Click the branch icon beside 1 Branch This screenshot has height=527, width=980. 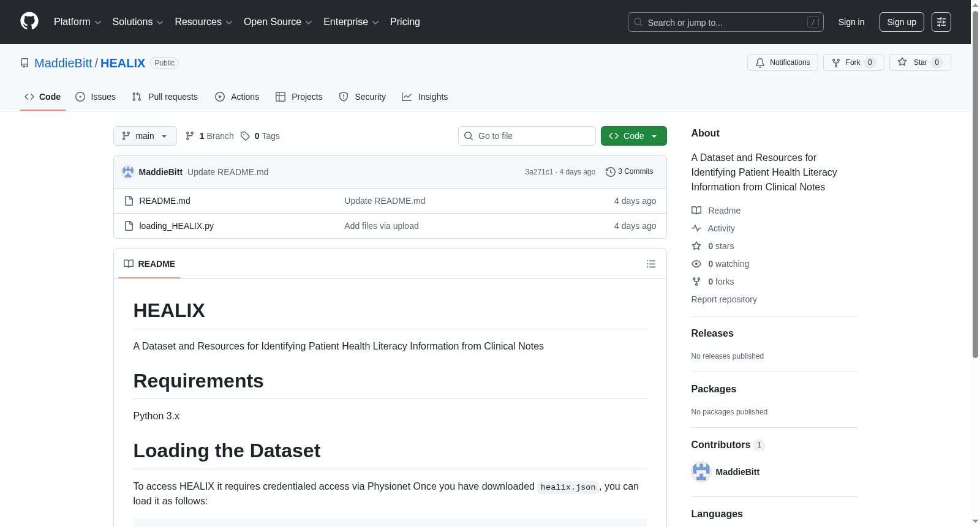tap(190, 136)
